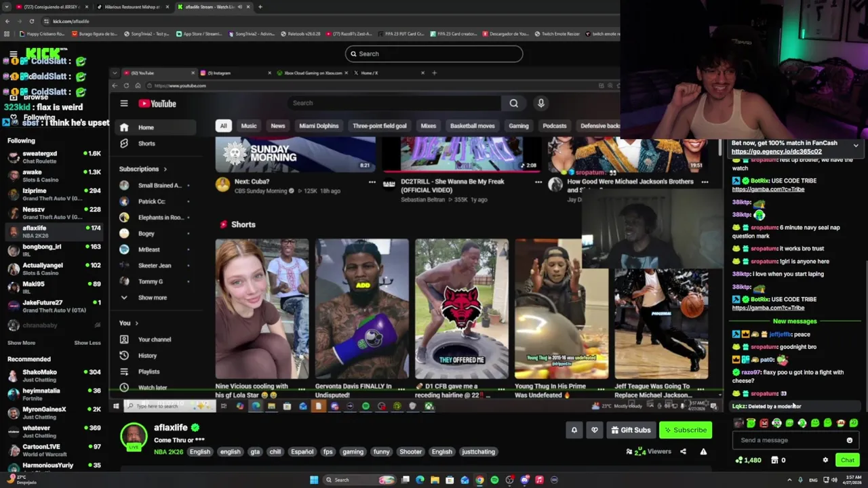
Task: Click the 'New messages' chat indicator
Action: click(x=795, y=321)
